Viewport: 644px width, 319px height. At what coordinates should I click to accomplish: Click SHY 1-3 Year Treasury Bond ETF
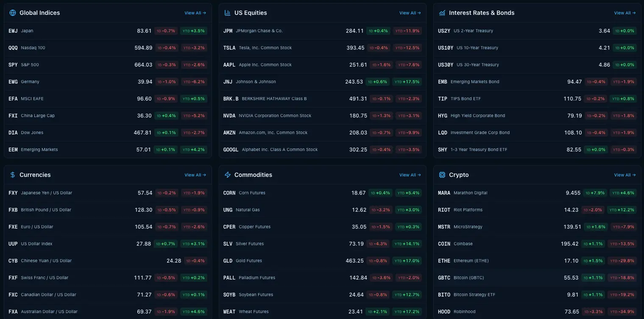pyautogui.click(x=537, y=150)
